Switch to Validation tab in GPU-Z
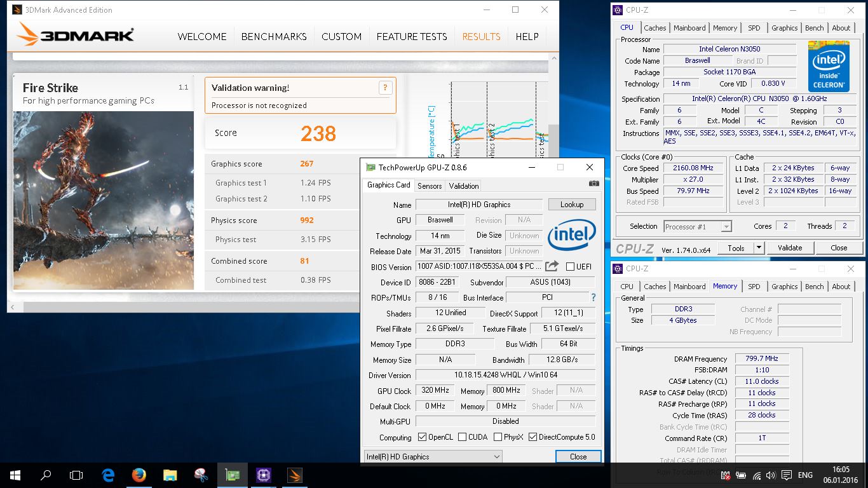 [x=464, y=186]
